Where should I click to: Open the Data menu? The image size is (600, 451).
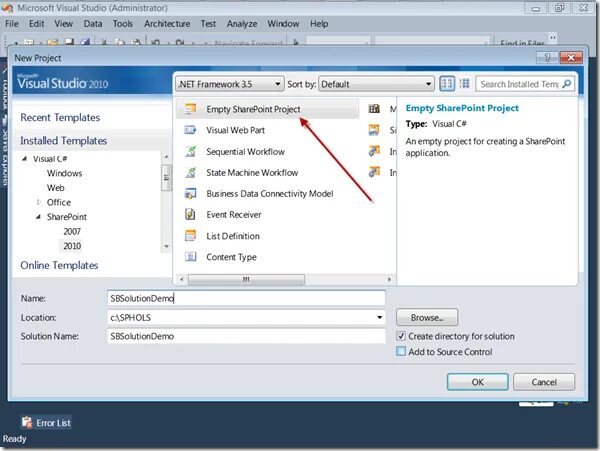coord(93,24)
